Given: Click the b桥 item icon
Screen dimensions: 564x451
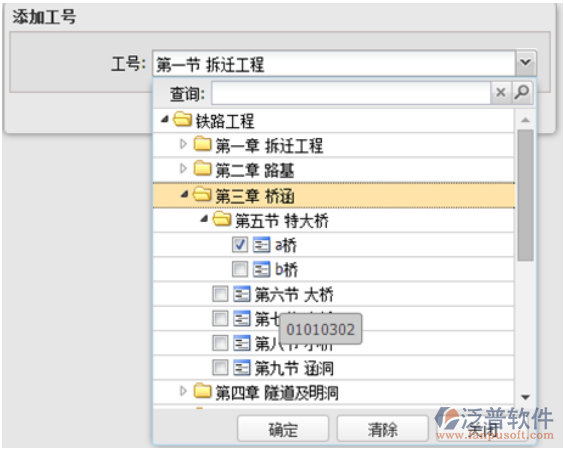Looking at the screenshot, I should 261,269.
